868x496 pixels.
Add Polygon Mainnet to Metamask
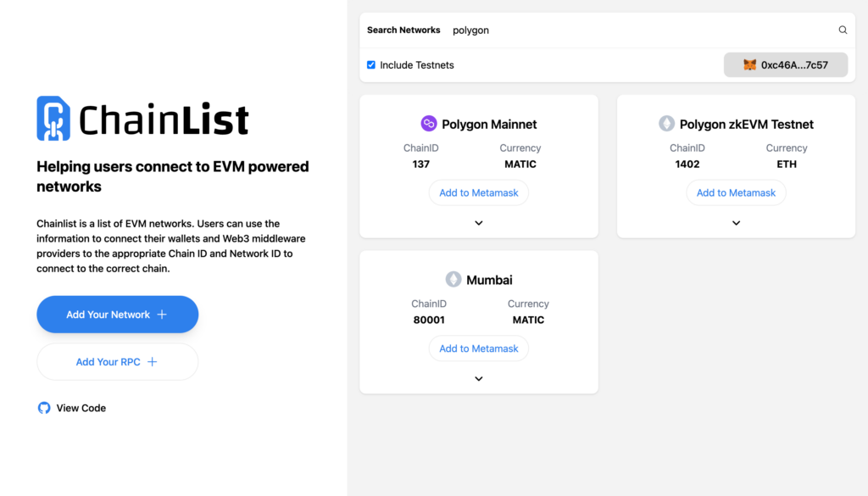(x=479, y=192)
